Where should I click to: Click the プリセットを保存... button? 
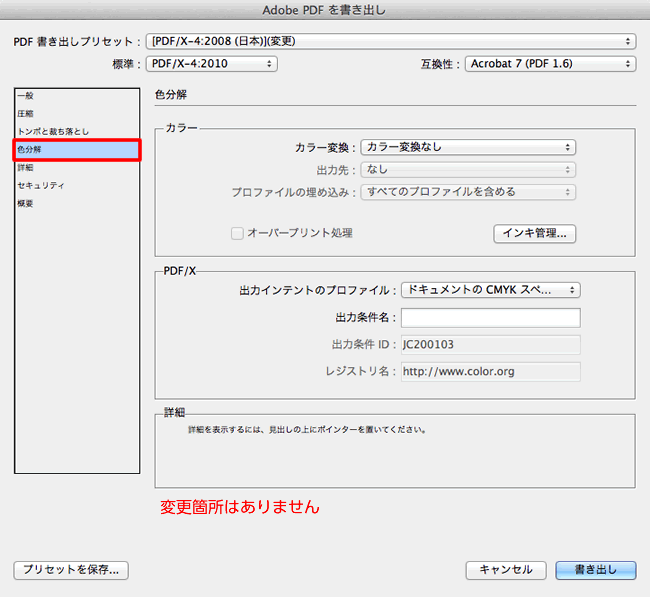71,570
